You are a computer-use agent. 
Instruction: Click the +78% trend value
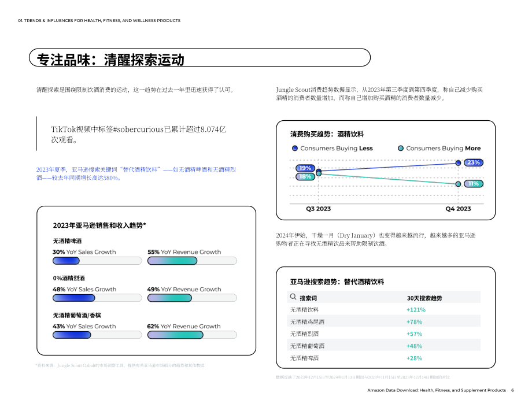tap(414, 322)
